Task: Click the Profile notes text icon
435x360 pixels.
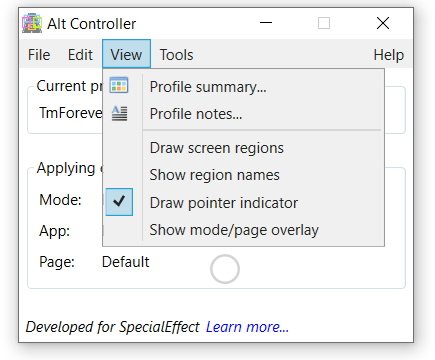Action: pyautogui.click(x=119, y=113)
